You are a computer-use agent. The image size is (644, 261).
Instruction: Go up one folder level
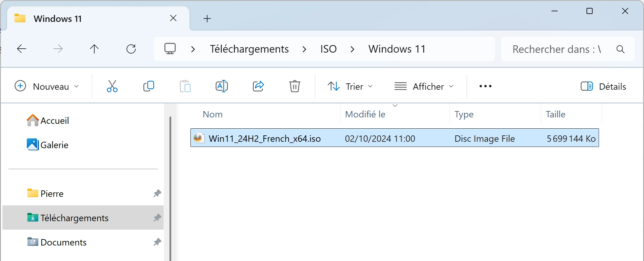coord(94,49)
